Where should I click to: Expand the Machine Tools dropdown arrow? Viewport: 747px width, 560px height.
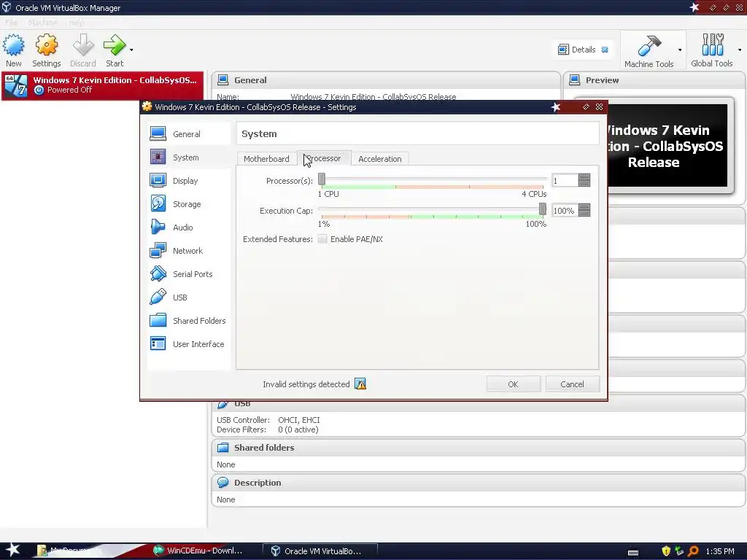[x=680, y=50]
